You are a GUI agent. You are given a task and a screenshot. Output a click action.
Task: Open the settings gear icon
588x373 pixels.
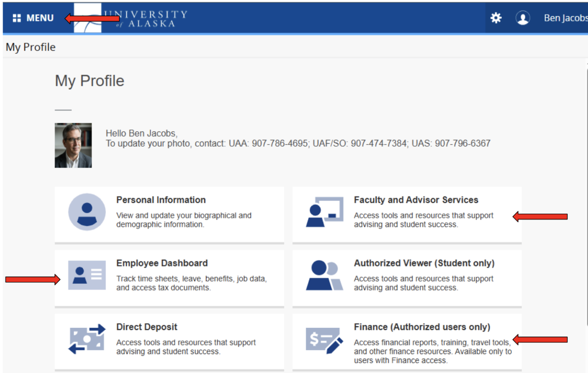pyautogui.click(x=496, y=18)
